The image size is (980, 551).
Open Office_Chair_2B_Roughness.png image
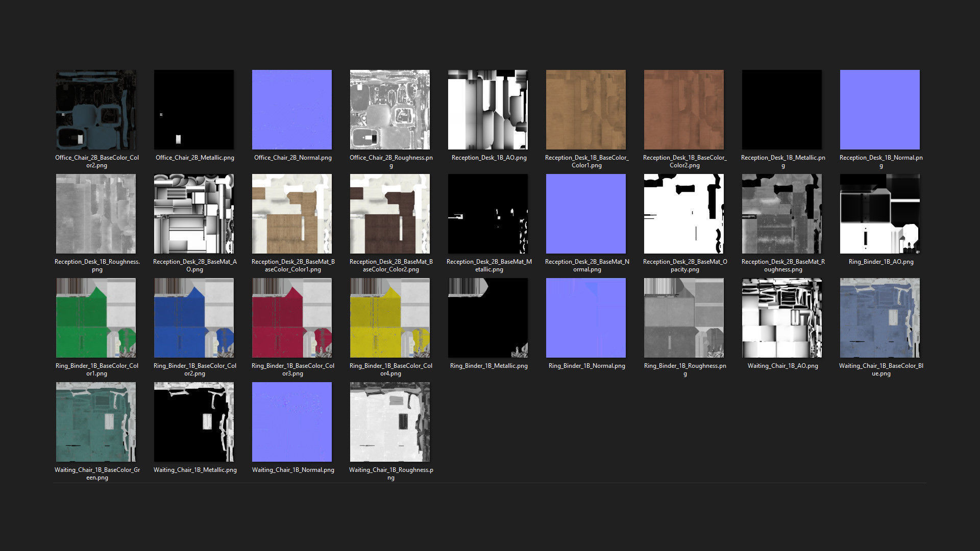pyautogui.click(x=390, y=110)
